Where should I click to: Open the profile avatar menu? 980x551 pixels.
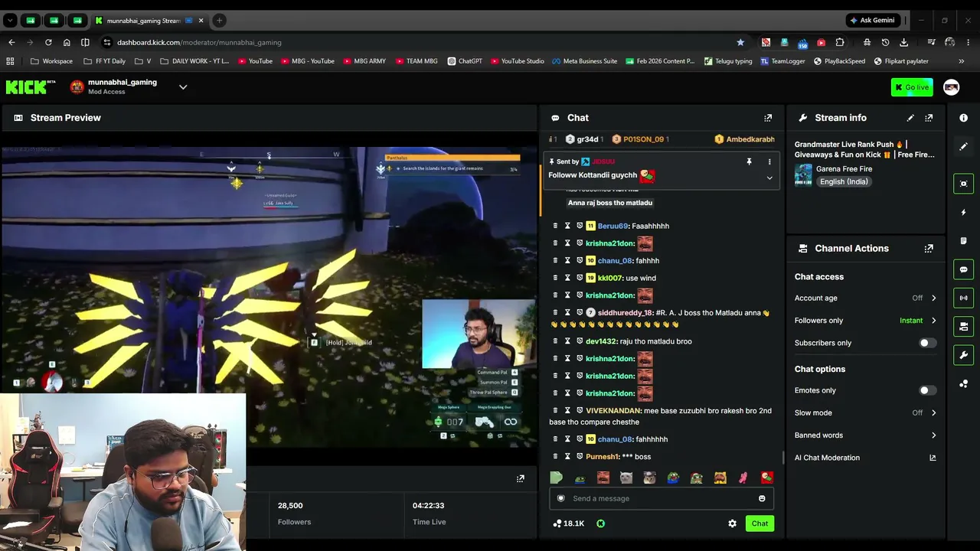[951, 87]
